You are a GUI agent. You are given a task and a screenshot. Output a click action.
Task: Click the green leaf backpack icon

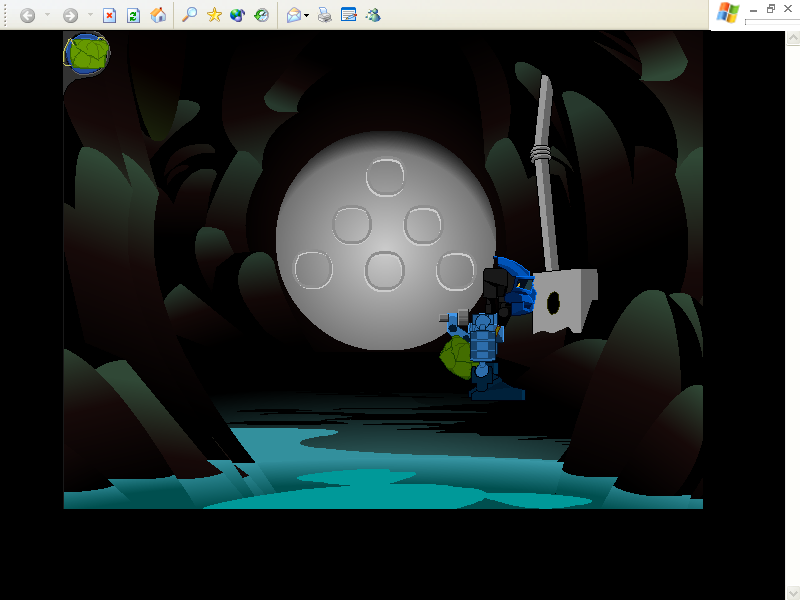(87, 54)
